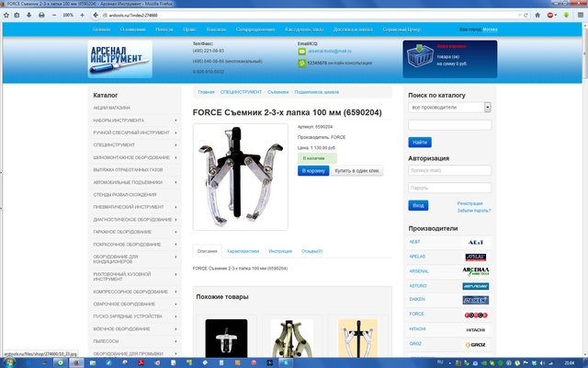Click the green ICQ consultation icon
Image resolution: width=588 pixels, height=368 pixels.
(x=302, y=63)
